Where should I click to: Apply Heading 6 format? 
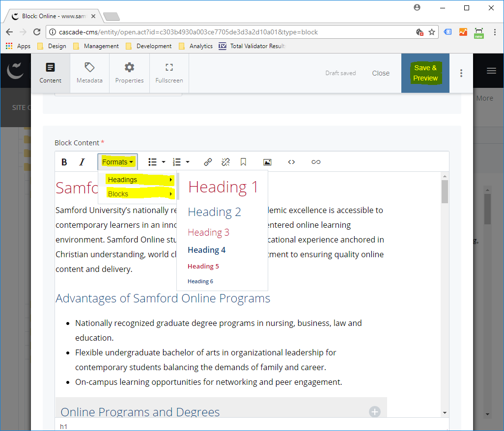[x=200, y=281]
